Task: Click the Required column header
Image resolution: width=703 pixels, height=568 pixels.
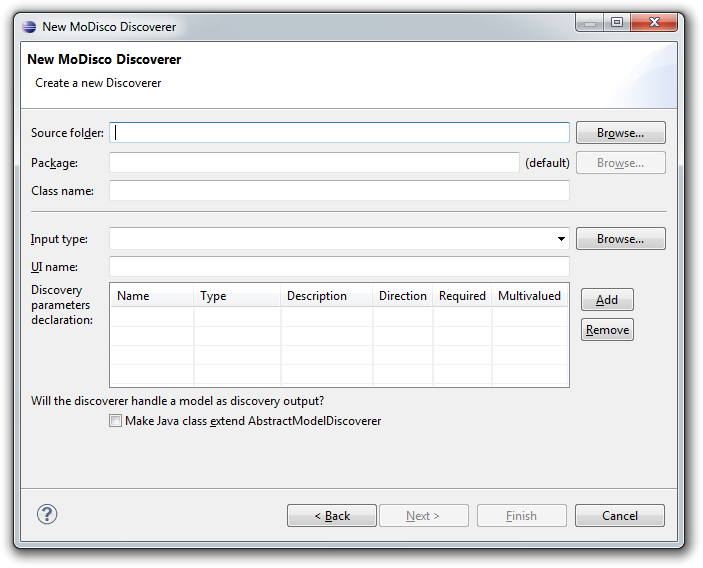Action: coord(462,296)
